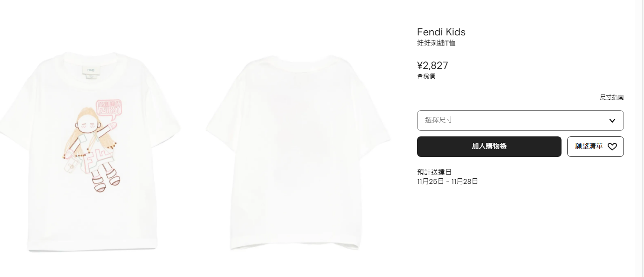
Task: Click the 預計送達日 delivery heading
Action: (x=434, y=172)
